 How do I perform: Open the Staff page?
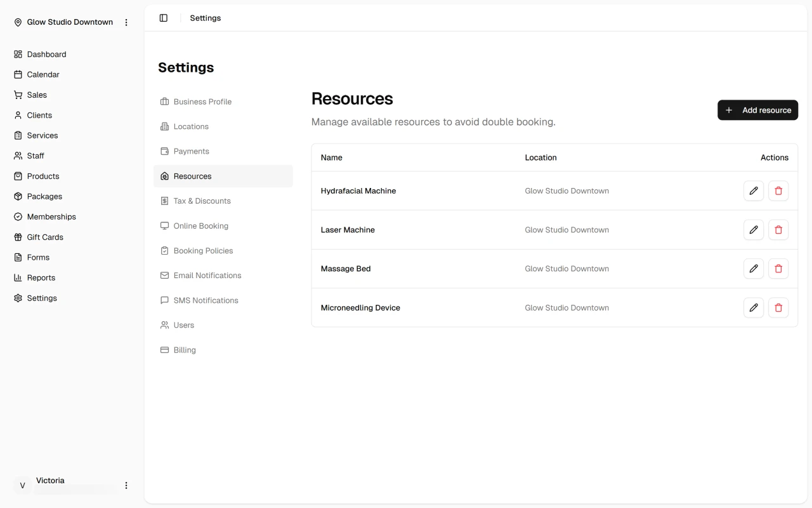(x=72, y=156)
